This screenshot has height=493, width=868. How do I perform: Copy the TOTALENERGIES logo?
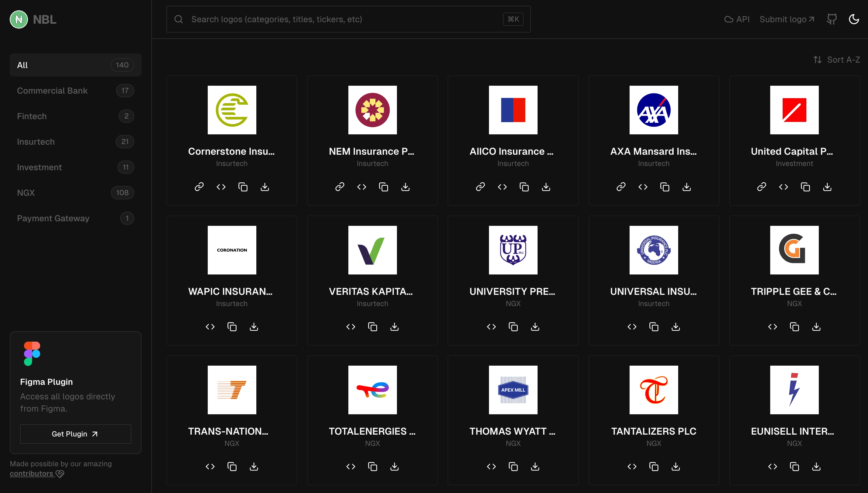pos(372,467)
